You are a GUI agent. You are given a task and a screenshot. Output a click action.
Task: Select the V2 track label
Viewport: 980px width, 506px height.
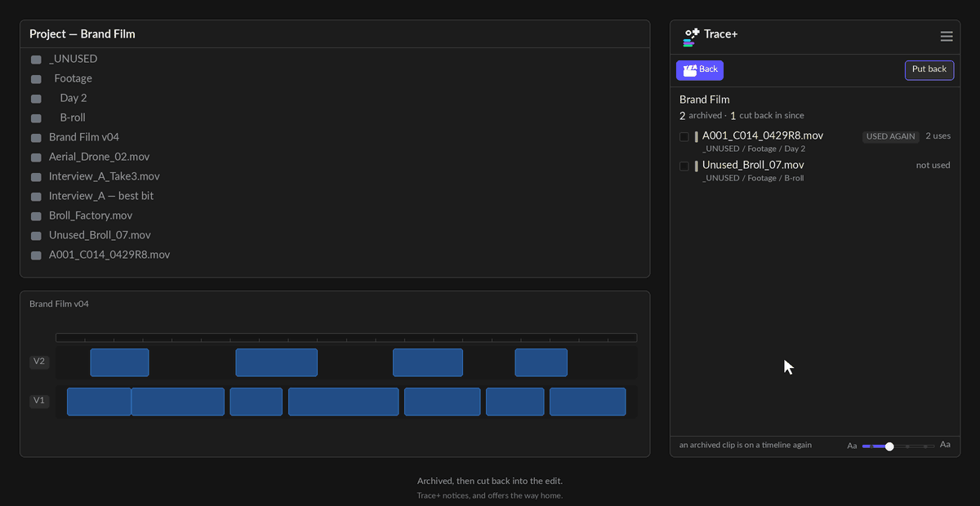(x=39, y=362)
